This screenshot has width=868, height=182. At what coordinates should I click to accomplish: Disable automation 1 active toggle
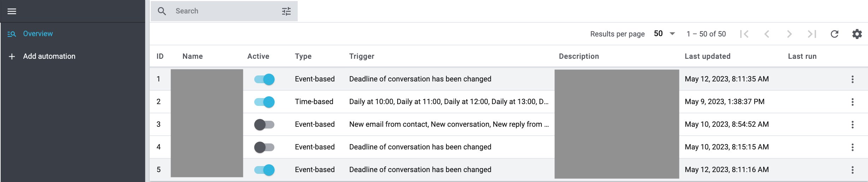point(264,79)
